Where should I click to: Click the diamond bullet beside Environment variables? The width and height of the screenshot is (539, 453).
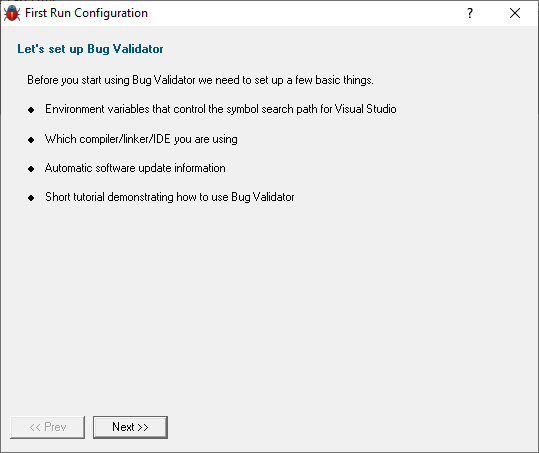31,110
